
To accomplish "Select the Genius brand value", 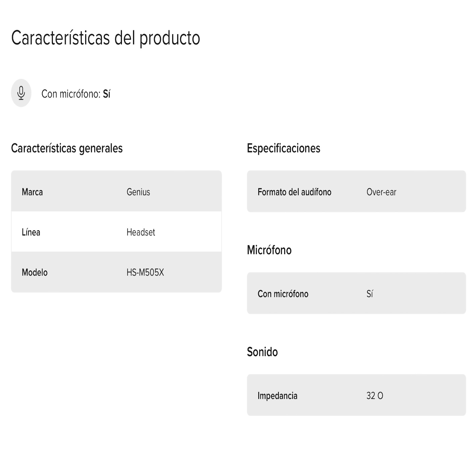I will [x=138, y=192].
